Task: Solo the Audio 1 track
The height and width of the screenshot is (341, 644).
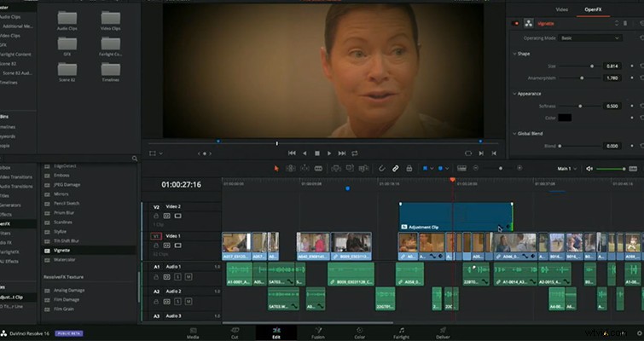Action: [x=177, y=277]
